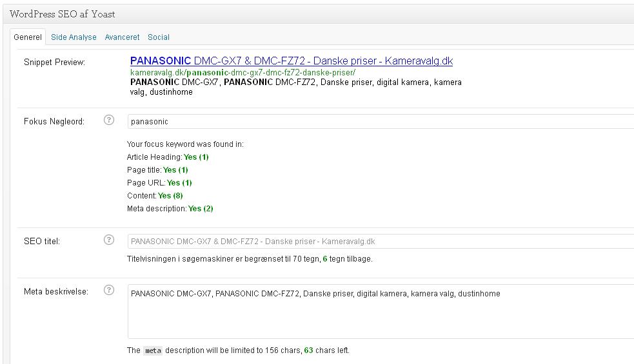Open the Side Analyse tab
Image resolution: width=634 pixels, height=364 pixels.
pyautogui.click(x=74, y=37)
